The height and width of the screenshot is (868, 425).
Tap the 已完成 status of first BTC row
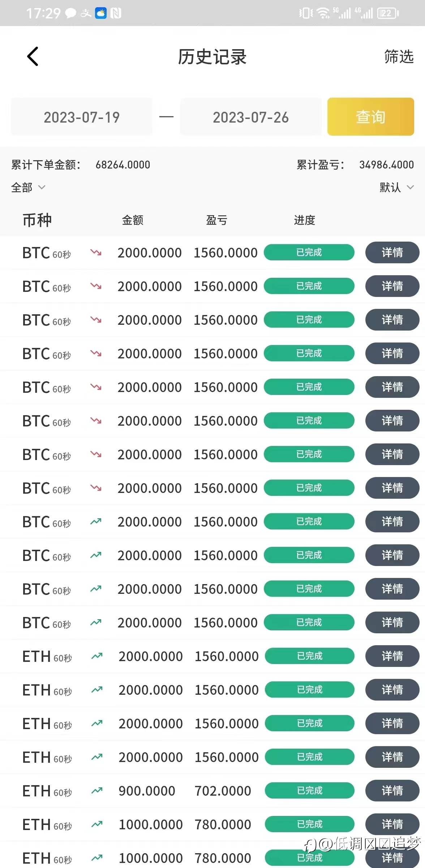[309, 252]
